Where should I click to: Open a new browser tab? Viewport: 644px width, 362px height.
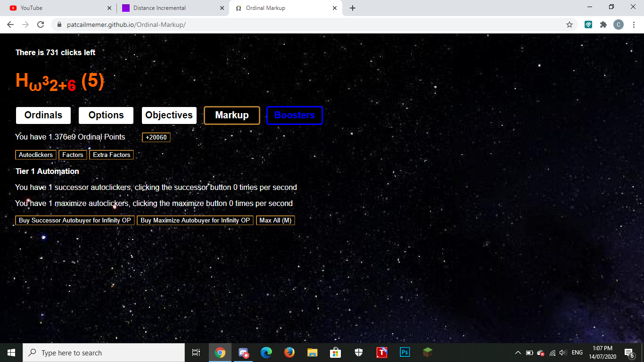(x=353, y=8)
